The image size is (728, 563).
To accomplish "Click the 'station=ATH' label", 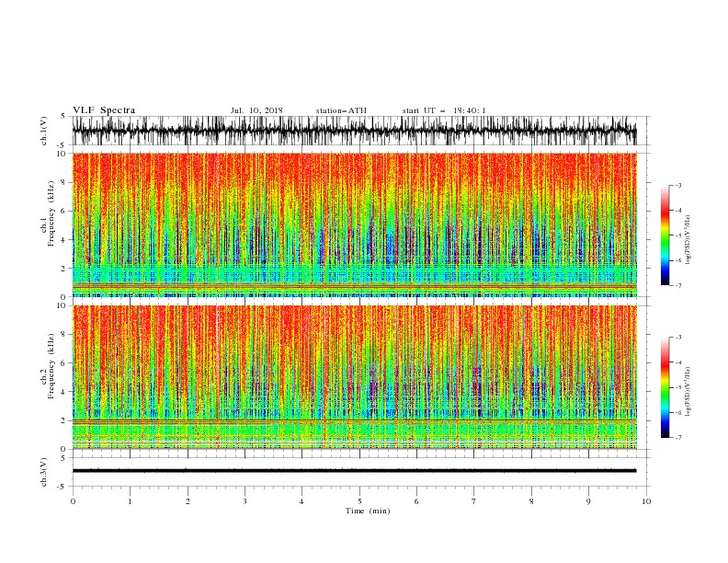I will (341, 110).
